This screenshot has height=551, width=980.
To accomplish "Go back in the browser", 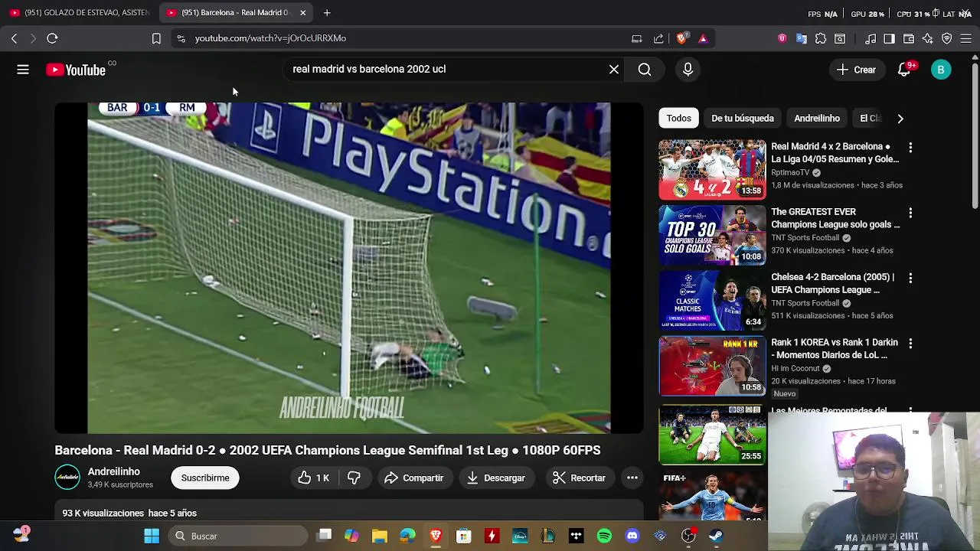I will pyautogui.click(x=14, y=38).
